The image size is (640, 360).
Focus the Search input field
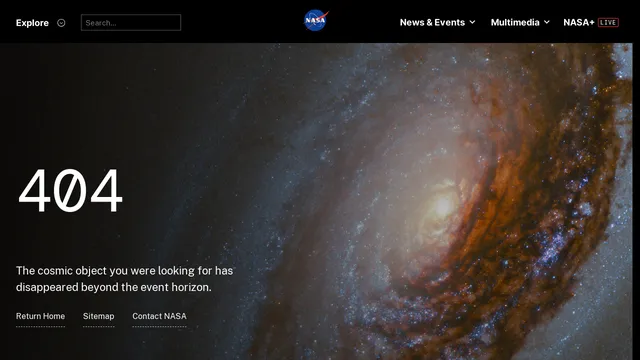[131, 22]
